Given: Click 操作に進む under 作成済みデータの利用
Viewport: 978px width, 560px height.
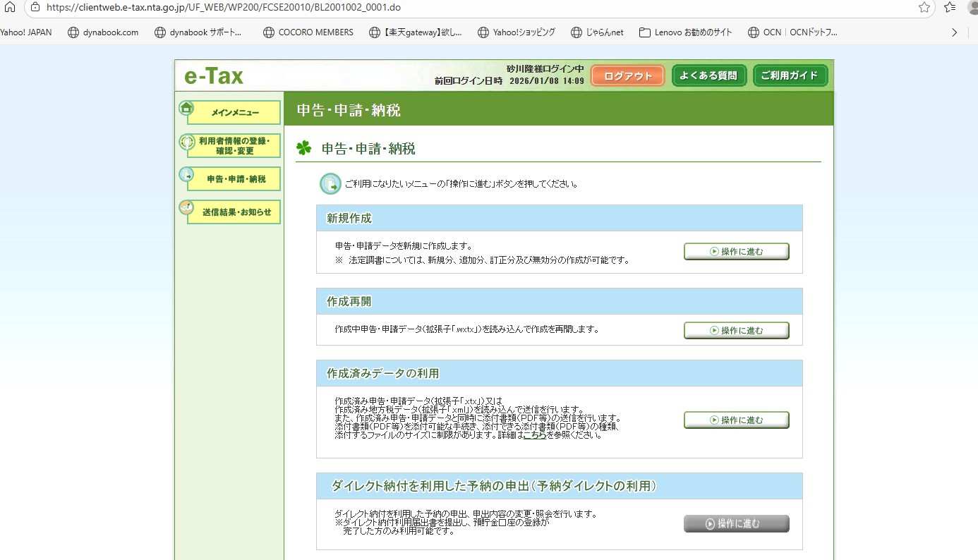Looking at the screenshot, I should coord(736,420).
